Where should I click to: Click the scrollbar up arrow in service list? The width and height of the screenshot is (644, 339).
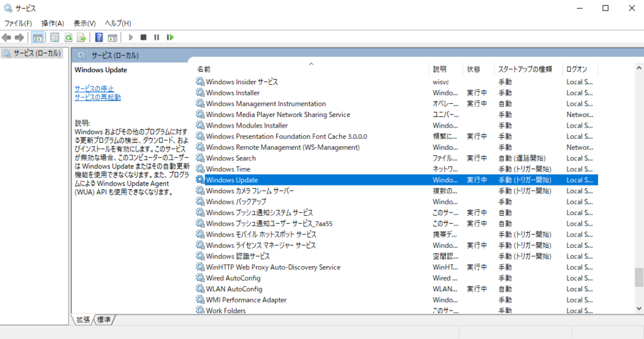click(x=639, y=68)
